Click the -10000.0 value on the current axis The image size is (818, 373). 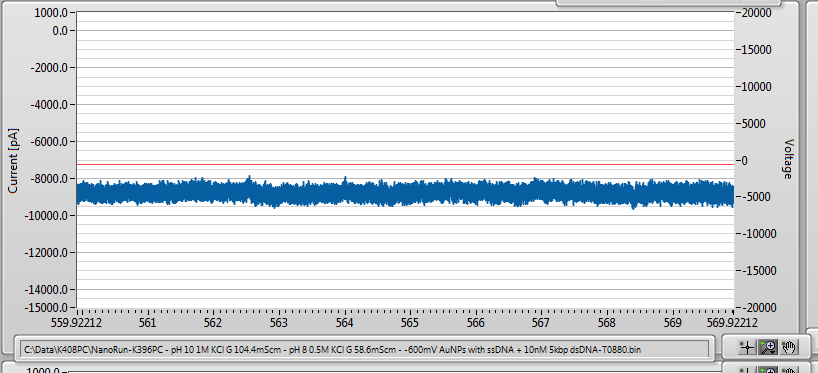tap(47, 215)
